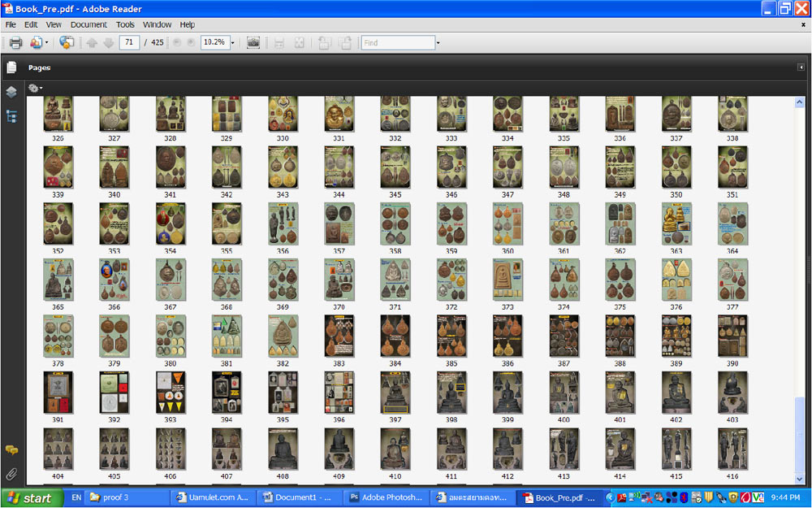The width and height of the screenshot is (812, 508).
Task: Switch to Adobe Photoshop in the taskbar
Action: [x=386, y=497]
